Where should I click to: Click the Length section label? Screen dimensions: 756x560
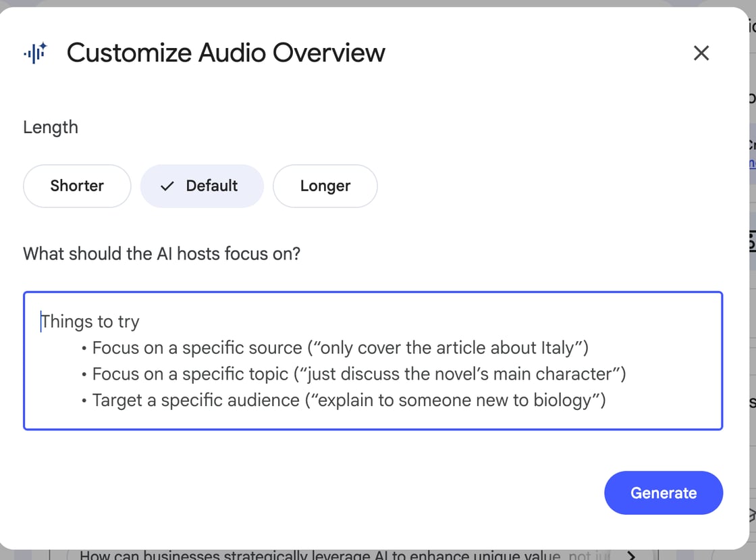[x=51, y=127]
